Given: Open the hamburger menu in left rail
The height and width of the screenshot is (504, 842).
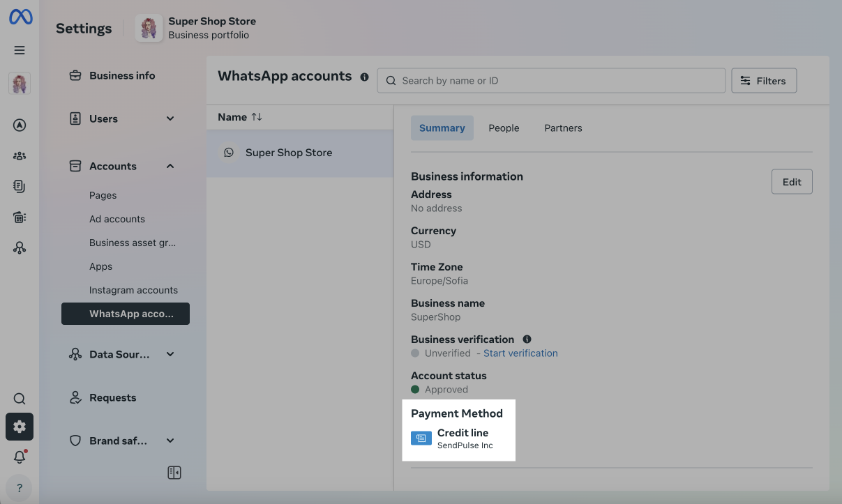Looking at the screenshot, I should [x=20, y=50].
